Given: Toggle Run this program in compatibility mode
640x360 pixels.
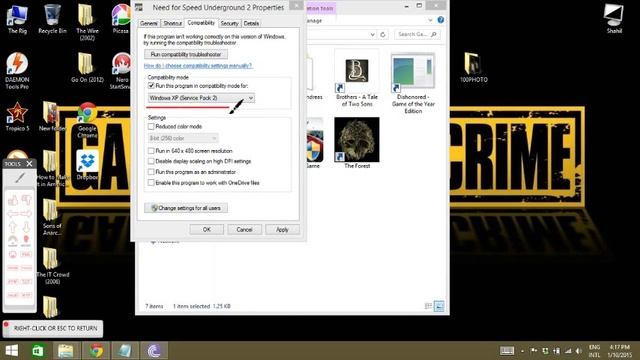Looking at the screenshot, I should click(x=151, y=86).
